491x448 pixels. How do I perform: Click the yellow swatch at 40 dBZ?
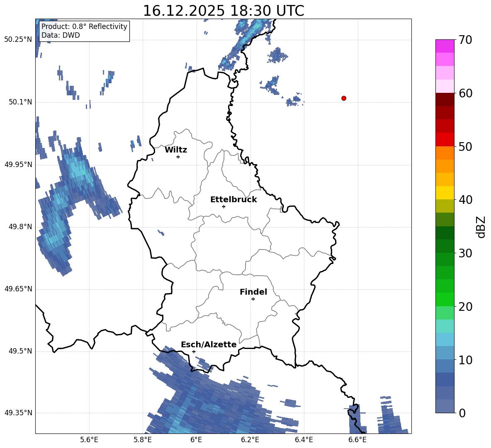(445, 193)
